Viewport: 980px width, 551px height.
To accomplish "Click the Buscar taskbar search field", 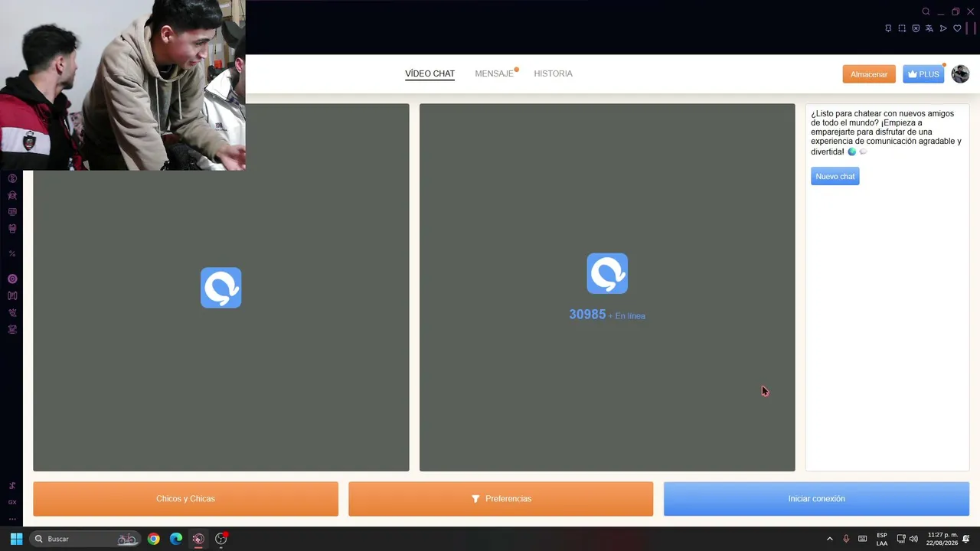I will click(x=85, y=539).
